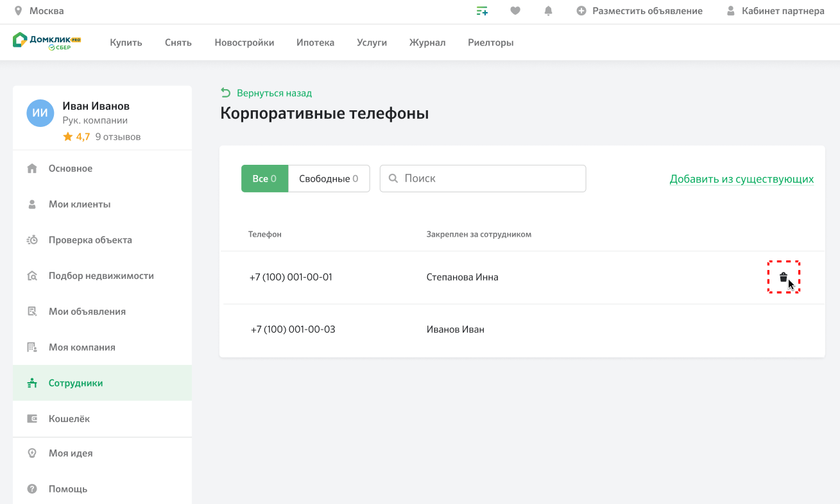Select the Свободные filter tab
The image size is (840, 504).
[x=329, y=178]
